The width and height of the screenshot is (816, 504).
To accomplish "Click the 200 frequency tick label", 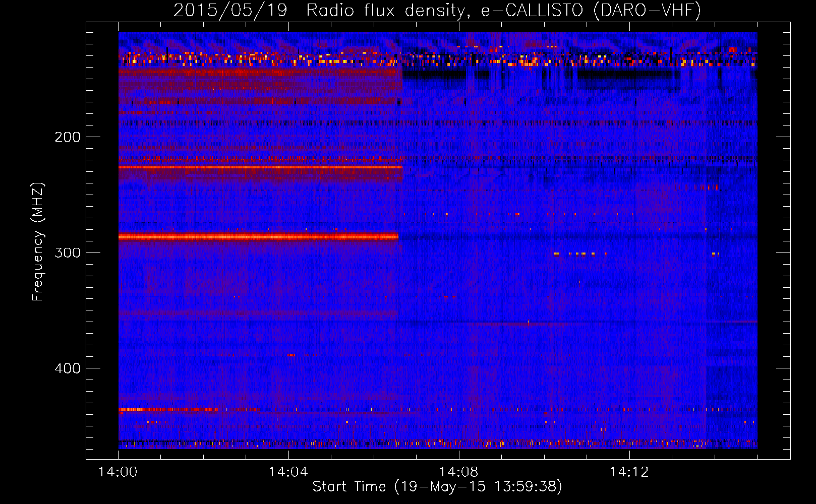I will 68,137.
